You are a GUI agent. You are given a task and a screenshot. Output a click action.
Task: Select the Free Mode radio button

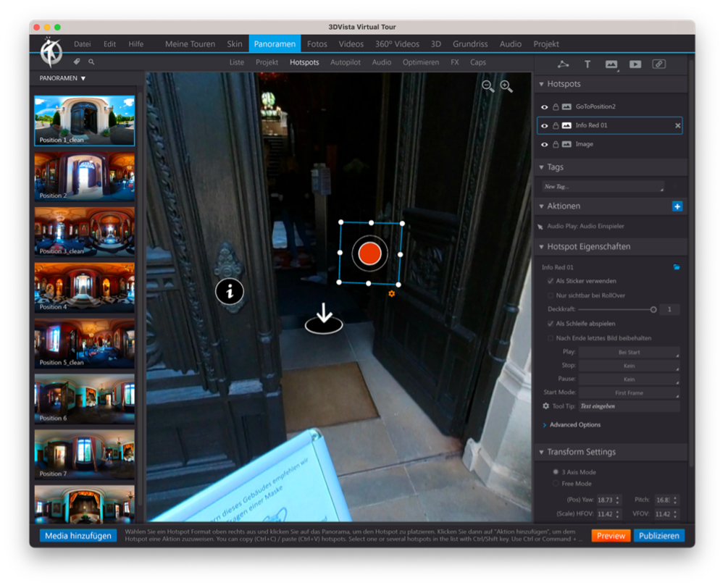556,484
